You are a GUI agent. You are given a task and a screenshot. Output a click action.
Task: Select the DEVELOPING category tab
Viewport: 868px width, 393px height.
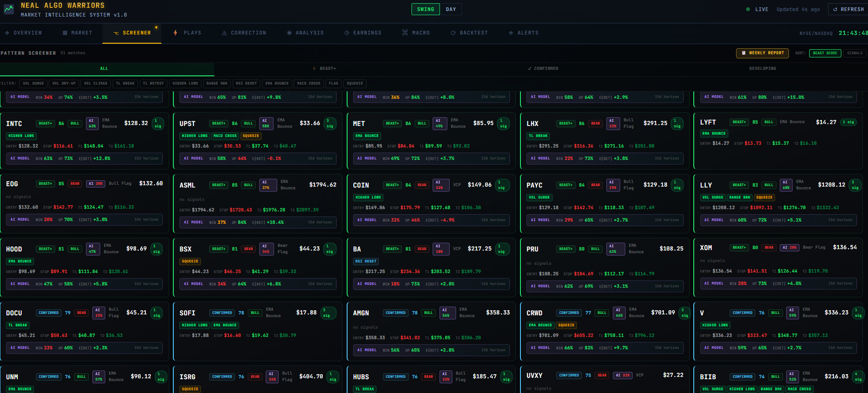(762, 68)
